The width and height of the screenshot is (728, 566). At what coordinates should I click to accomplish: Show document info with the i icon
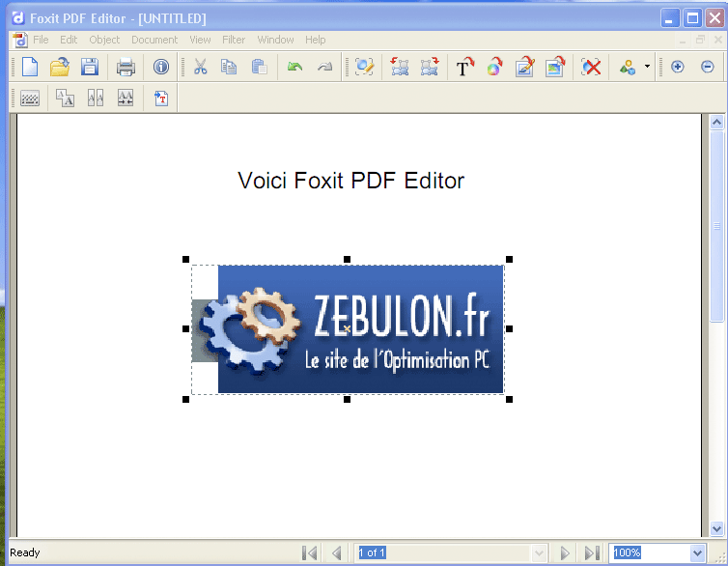coord(161,67)
